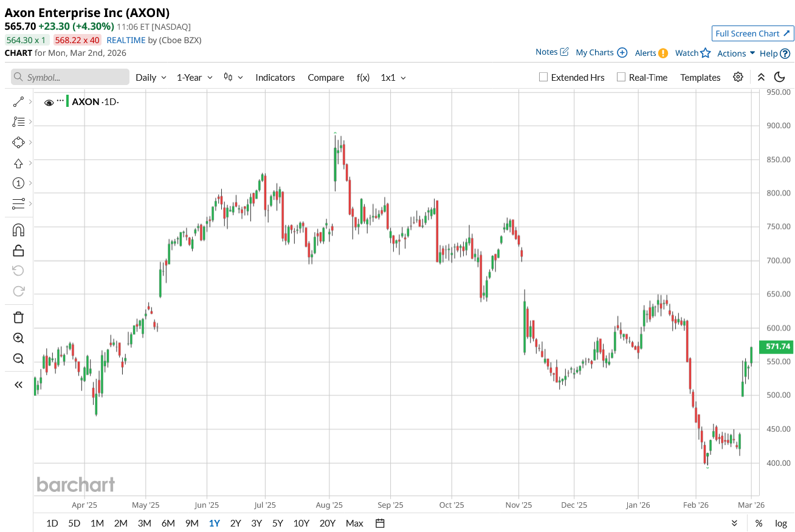Select the 5D time range
Viewport: 795px width, 532px height.
[74, 523]
